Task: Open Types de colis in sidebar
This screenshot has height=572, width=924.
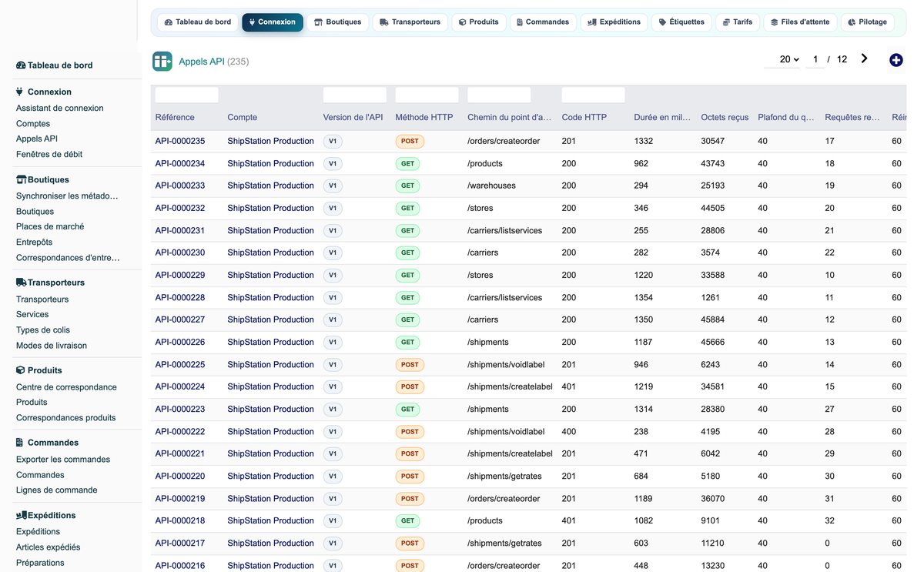Action: pyautogui.click(x=43, y=330)
